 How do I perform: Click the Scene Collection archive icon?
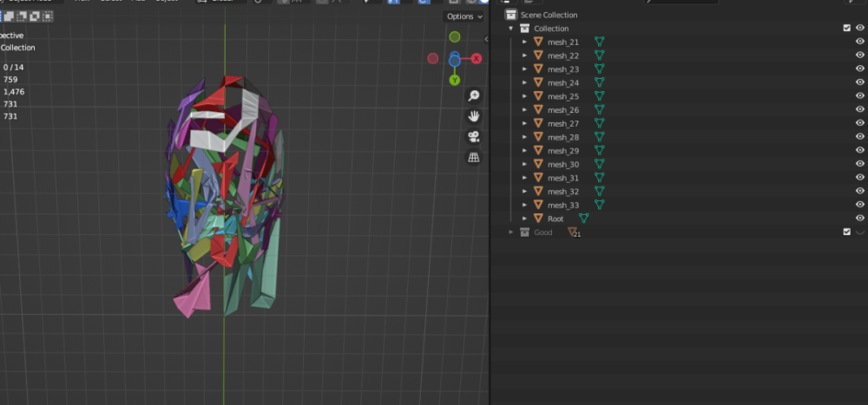tap(510, 15)
